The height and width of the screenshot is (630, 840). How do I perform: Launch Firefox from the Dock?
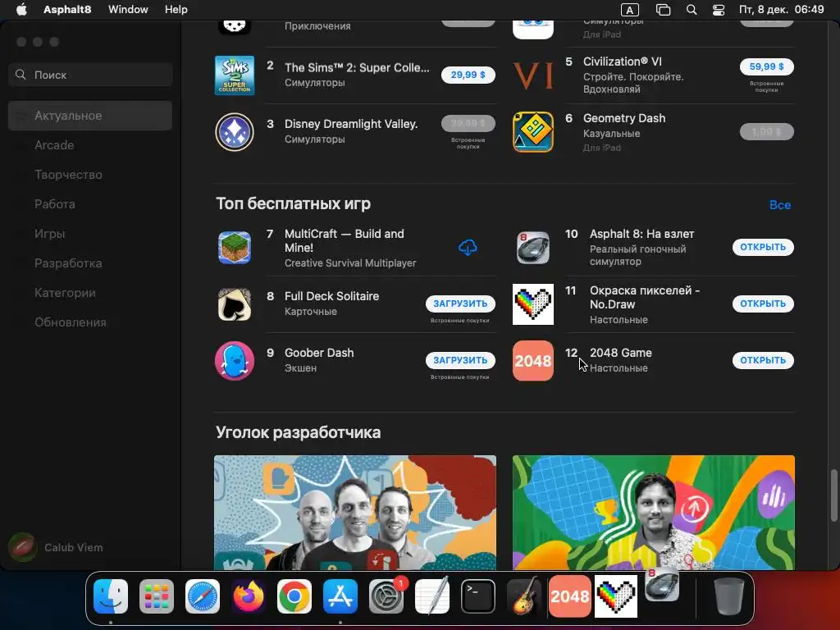tap(248, 596)
